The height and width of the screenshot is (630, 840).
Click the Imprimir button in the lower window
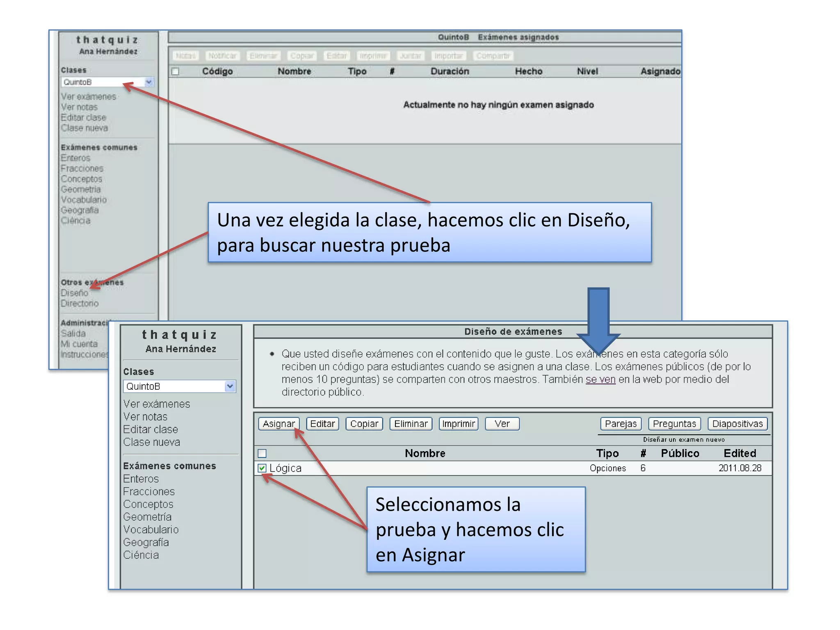pyautogui.click(x=459, y=424)
